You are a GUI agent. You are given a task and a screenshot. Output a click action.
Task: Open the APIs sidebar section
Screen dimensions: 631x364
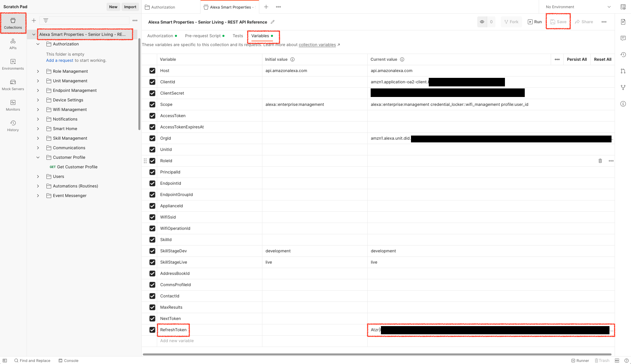point(13,44)
